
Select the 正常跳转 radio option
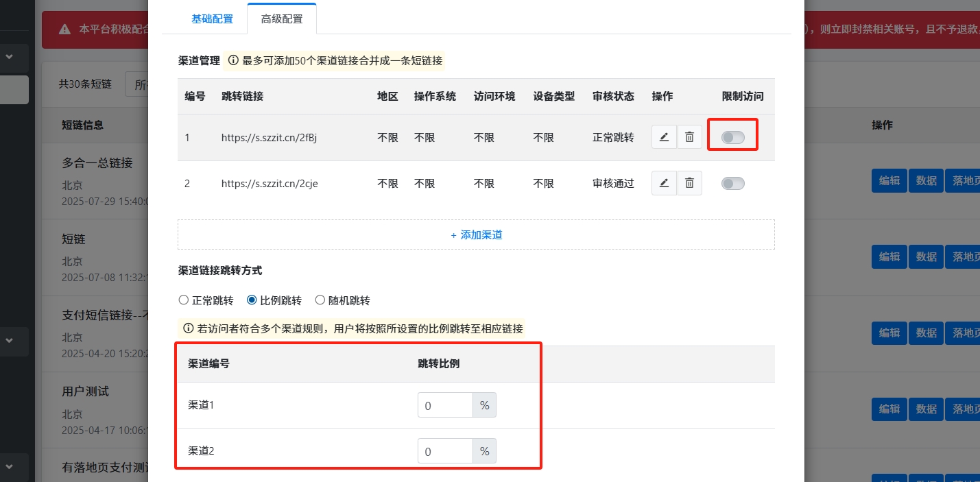[x=183, y=300]
